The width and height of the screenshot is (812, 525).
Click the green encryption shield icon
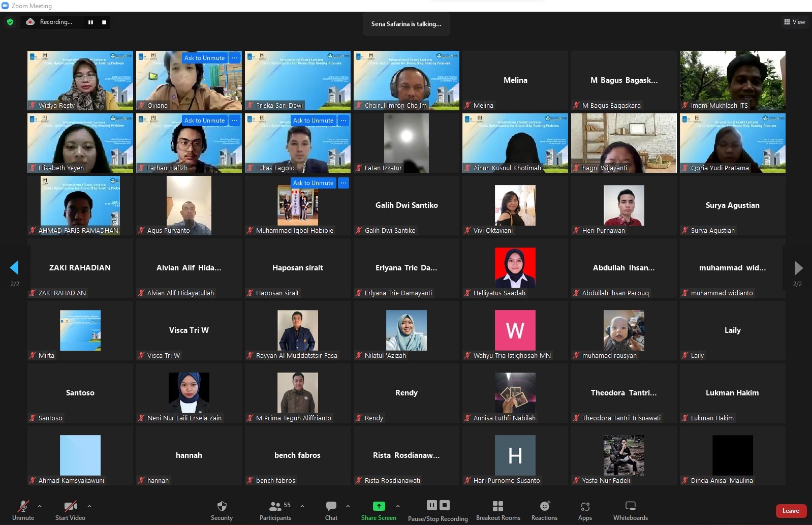pyautogui.click(x=10, y=22)
